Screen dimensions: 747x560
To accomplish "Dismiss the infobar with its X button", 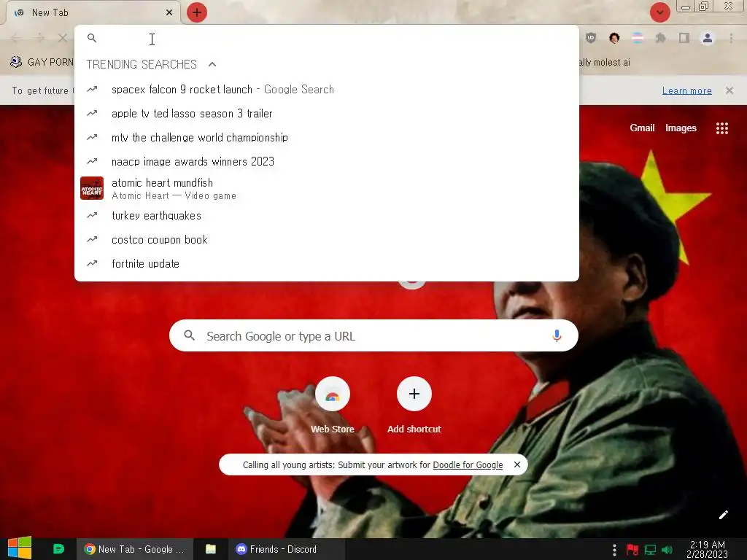I will pos(729,90).
